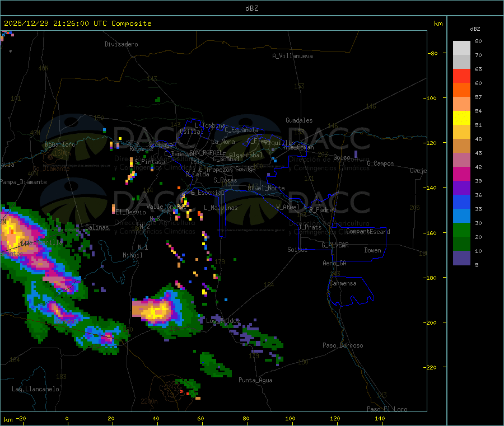Click the S_Rosas map label
This screenshot has height=426, width=504.
[225, 180]
